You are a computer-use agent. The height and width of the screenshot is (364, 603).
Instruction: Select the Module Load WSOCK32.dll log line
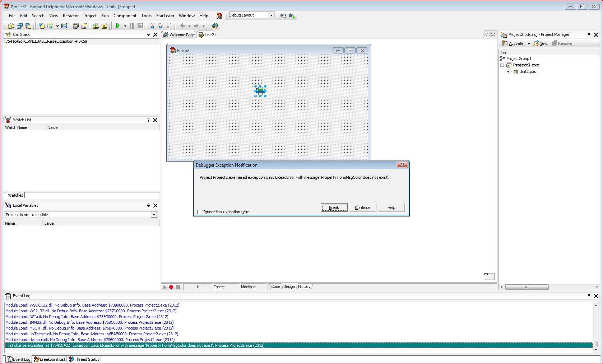(x=92, y=305)
